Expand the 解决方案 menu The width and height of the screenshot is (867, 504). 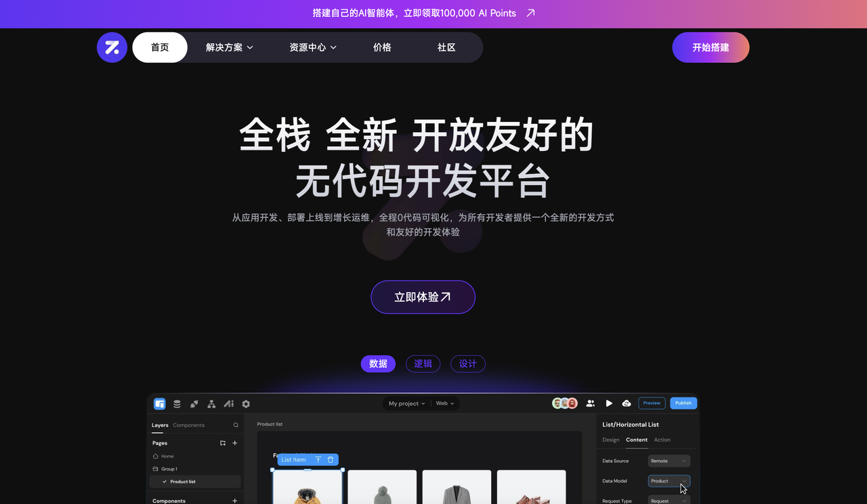[230, 47]
